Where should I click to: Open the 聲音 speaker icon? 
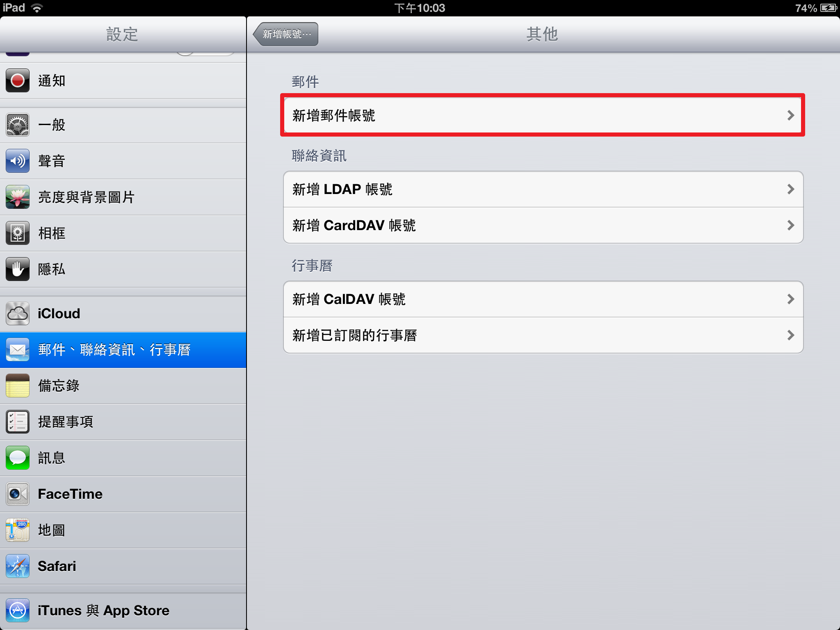click(18, 161)
